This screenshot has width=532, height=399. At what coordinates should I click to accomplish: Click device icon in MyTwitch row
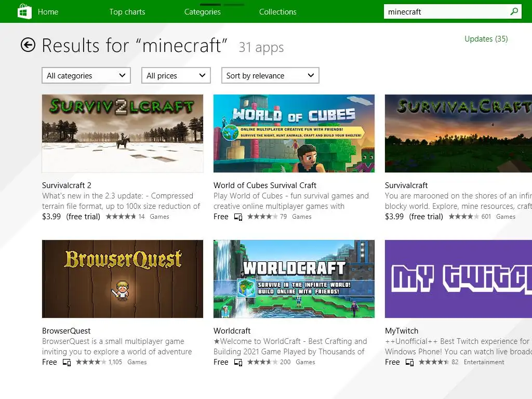point(409,362)
